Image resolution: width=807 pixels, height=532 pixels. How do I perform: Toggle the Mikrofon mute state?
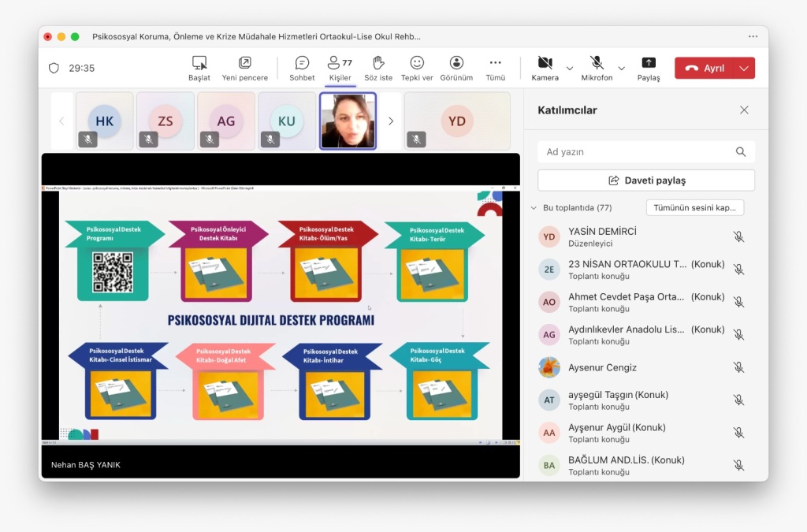(597, 63)
